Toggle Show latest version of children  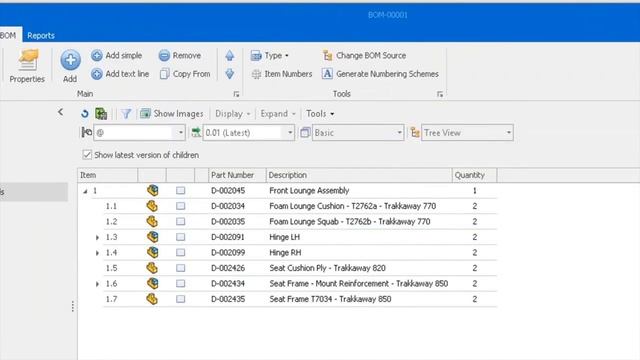[87, 155]
